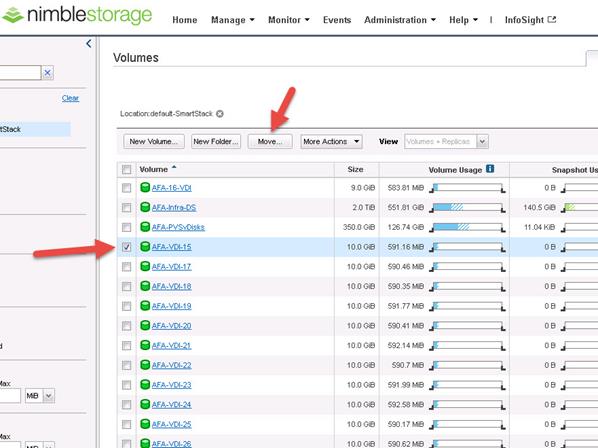The width and height of the screenshot is (598, 448).
Task: Click the green volume icon for AFA-VDI-20
Action: (145, 325)
